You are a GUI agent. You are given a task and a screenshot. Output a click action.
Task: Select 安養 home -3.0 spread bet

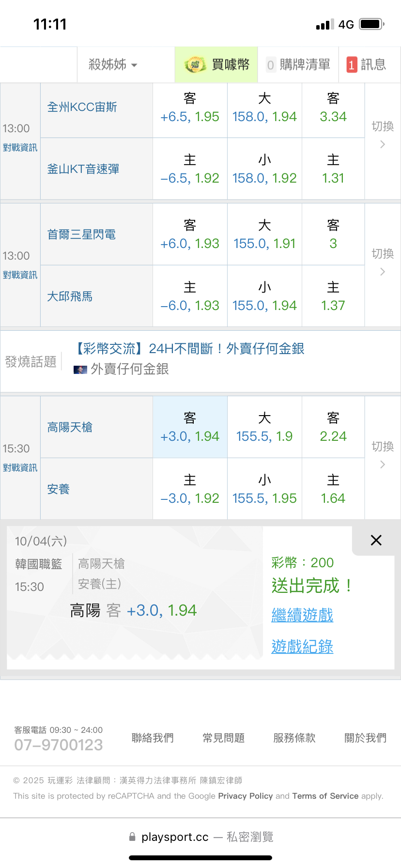tap(190, 489)
